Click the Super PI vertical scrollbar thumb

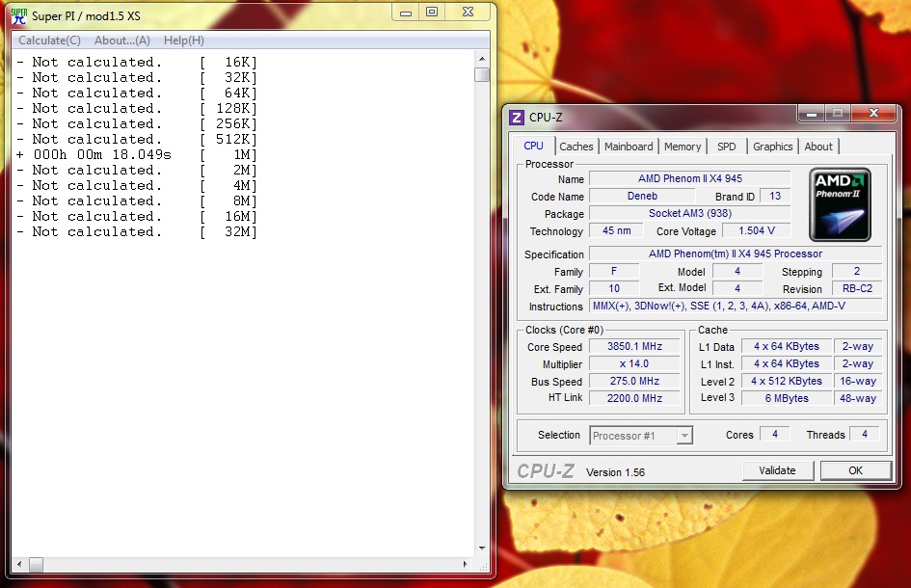tap(482, 75)
